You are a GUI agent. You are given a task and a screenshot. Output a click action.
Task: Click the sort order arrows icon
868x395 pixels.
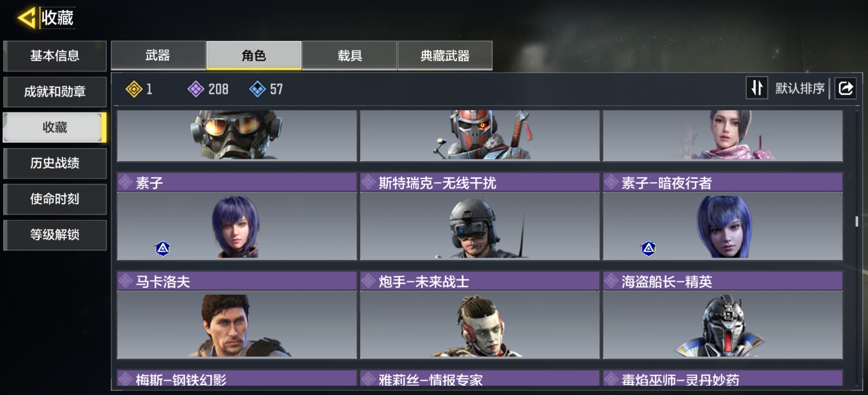757,88
